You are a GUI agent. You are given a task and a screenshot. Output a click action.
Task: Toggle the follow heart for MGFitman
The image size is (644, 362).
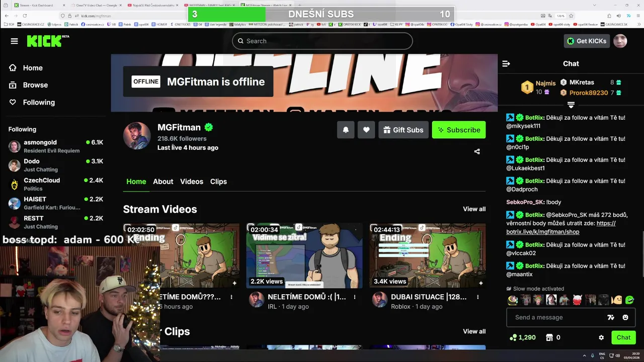pyautogui.click(x=366, y=130)
